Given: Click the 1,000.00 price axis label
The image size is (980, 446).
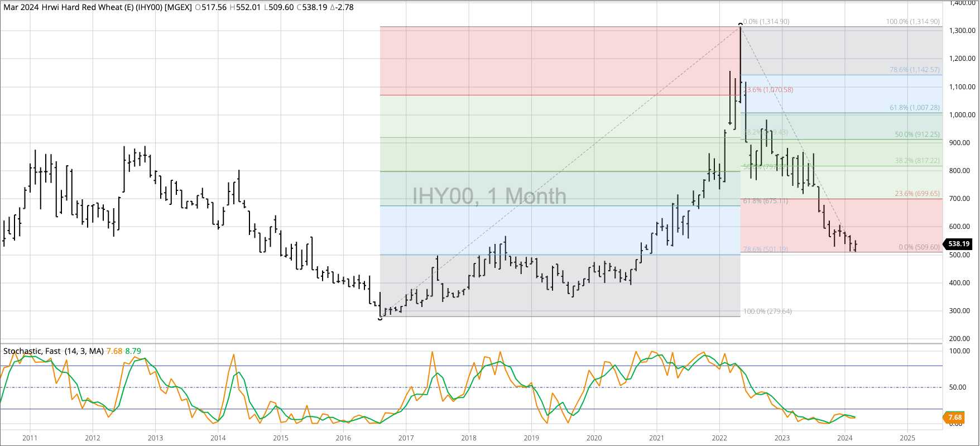Looking at the screenshot, I should pos(962,115).
